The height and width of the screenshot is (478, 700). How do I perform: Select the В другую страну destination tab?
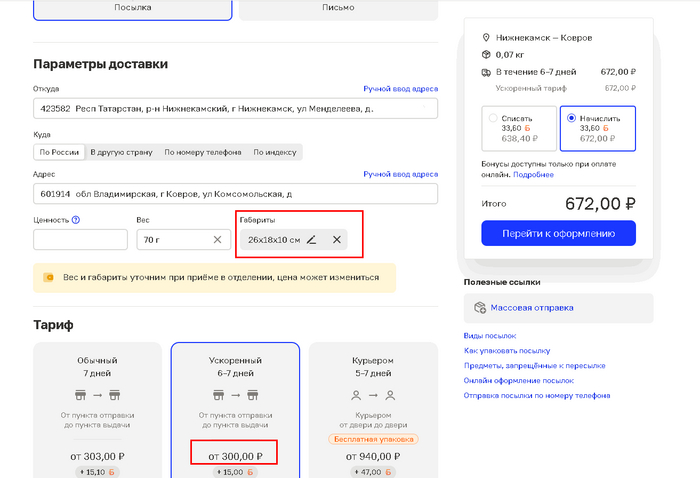coord(121,152)
